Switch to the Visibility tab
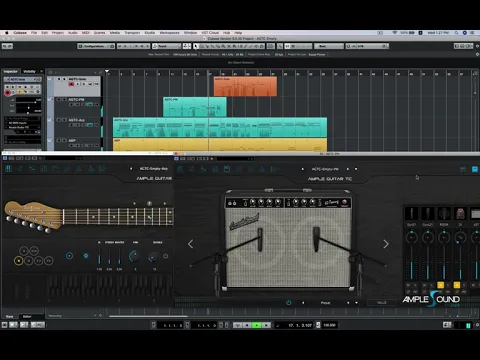480x360 pixels. pos(29,71)
